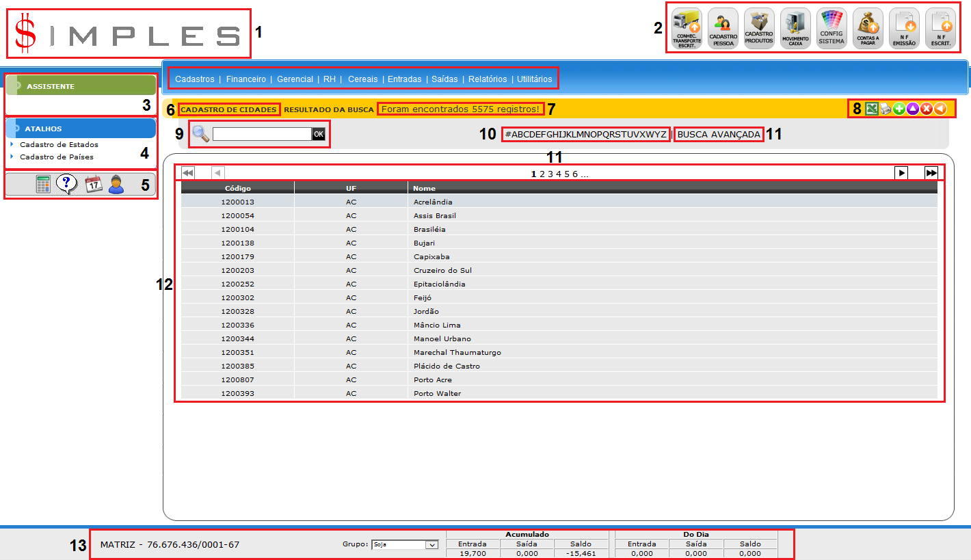971x560 pixels.
Task: Click the red X delete icon
Action: point(926,109)
